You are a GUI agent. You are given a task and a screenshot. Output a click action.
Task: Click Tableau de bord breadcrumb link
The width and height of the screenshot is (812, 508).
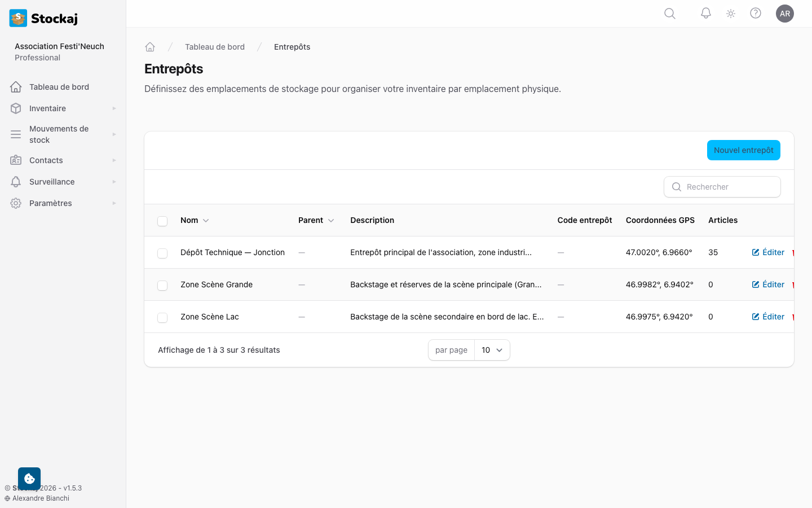(215, 47)
